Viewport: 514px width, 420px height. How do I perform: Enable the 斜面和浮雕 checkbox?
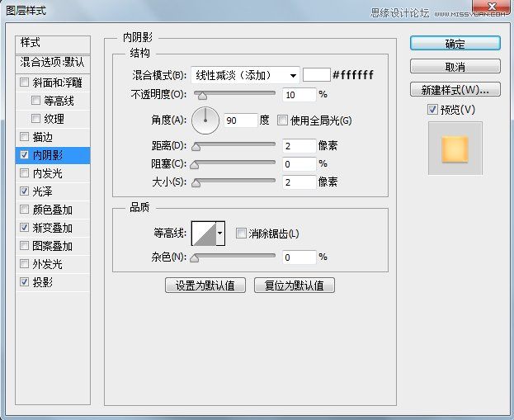tap(24, 82)
